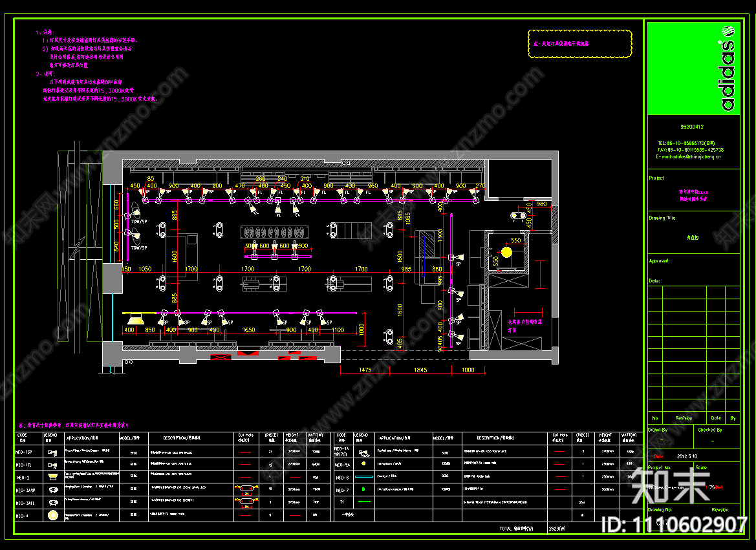Viewport: 756px width, 550px height.
Task: Select the "FAX:" number line
Action: [691, 150]
